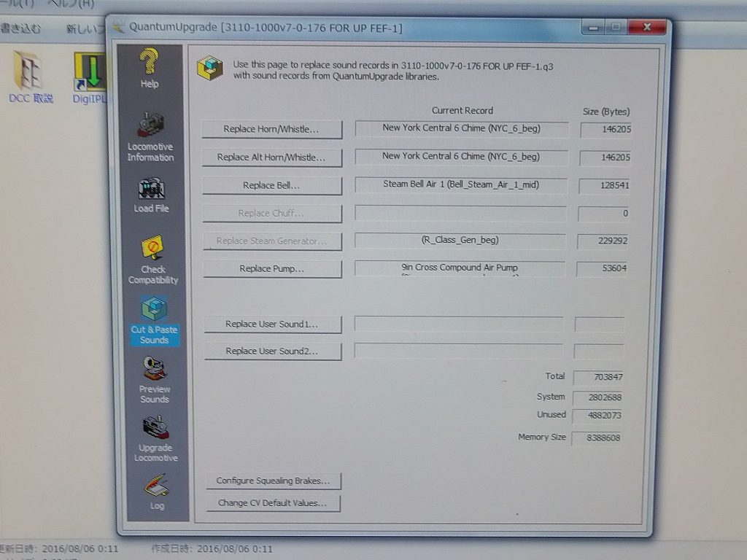Click Replace User Sound2 button
The image size is (747, 560).
click(273, 351)
